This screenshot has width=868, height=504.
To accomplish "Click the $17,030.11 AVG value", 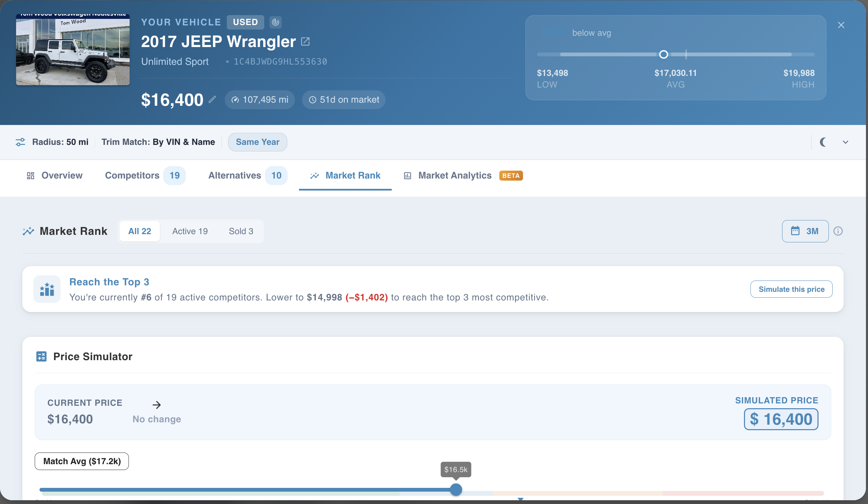I will (676, 73).
